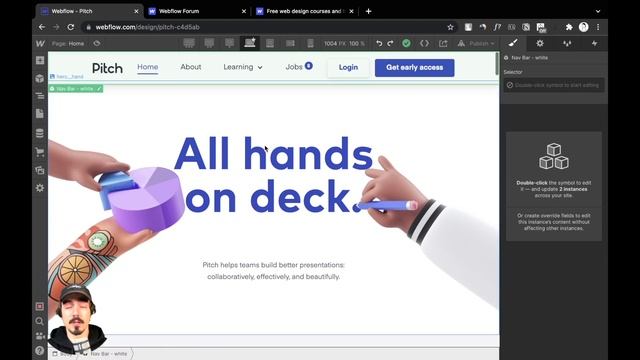
Task: Open the video tutorials camera icon
Action: coord(40,336)
